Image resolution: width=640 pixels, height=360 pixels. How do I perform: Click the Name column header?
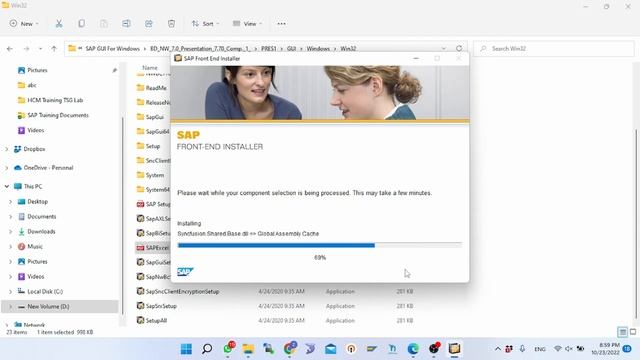[x=150, y=68]
